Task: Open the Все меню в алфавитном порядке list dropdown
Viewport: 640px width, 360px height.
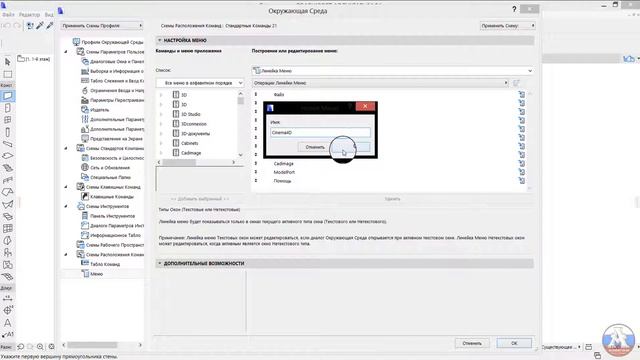Action: 200,83
